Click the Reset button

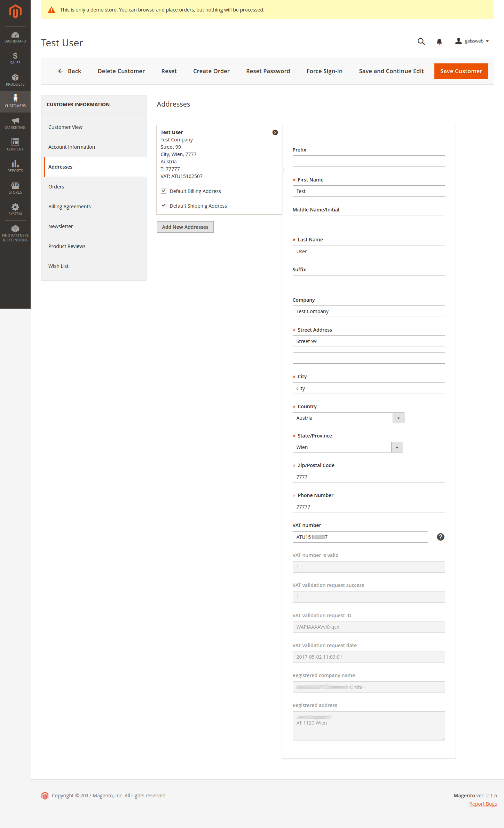169,71
